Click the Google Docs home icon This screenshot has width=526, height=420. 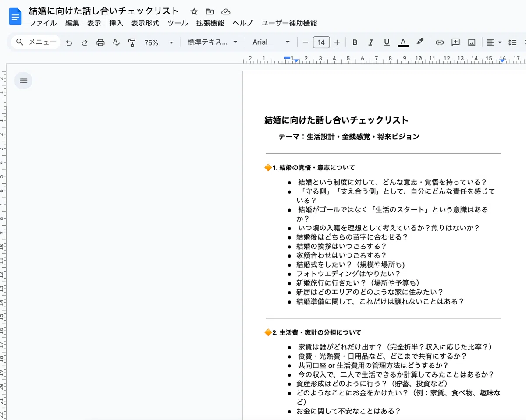tap(15, 17)
